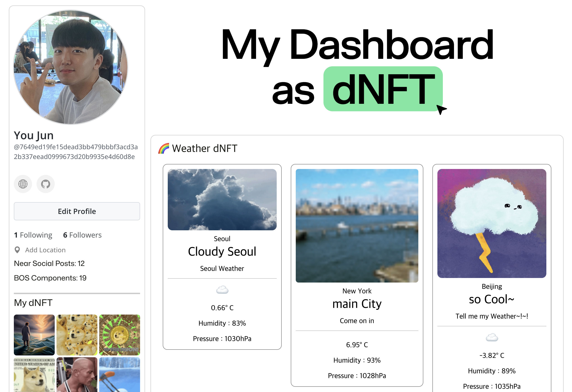Screen dimensions: 572x392
Task: Open the GitHub profile icon
Action: tap(46, 184)
